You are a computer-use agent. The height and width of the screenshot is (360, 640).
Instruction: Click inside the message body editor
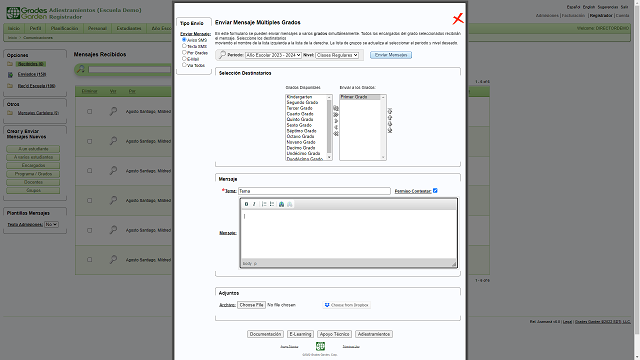point(348,234)
